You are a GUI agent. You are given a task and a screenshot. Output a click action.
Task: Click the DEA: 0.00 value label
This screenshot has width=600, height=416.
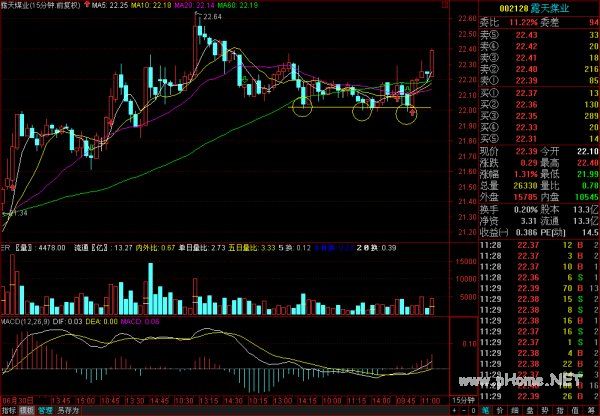click(101, 321)
